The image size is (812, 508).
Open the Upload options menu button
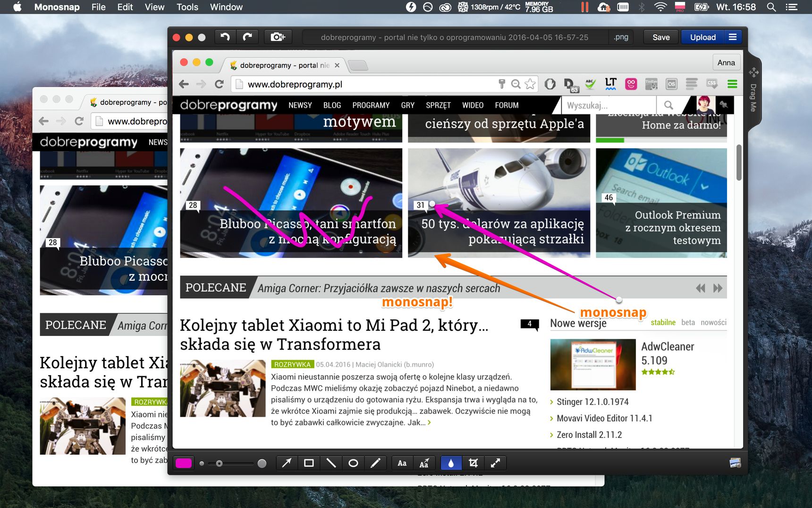click(x=733, y=37)
